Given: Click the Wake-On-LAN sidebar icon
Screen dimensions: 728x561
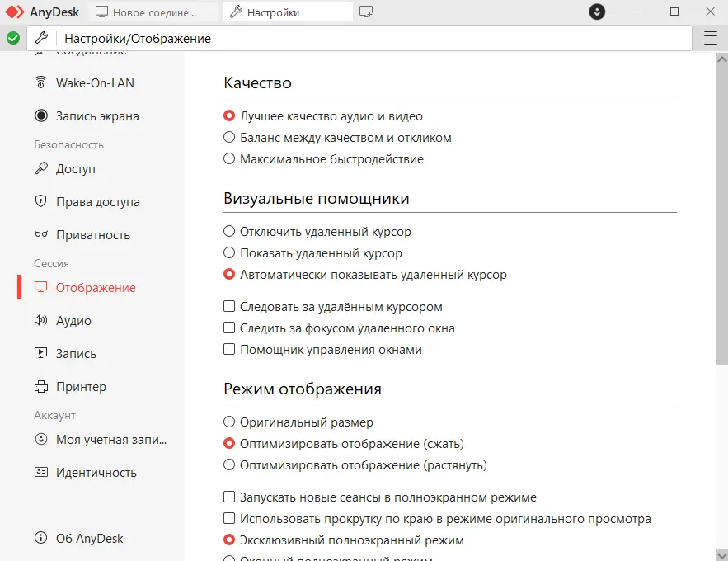Looking at the screenshot, I should click(x=40, y=82).
